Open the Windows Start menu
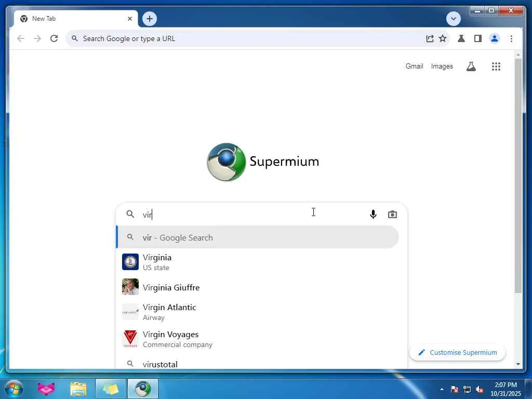This screenshot has height=399, width=532. (x=14, y=389)
